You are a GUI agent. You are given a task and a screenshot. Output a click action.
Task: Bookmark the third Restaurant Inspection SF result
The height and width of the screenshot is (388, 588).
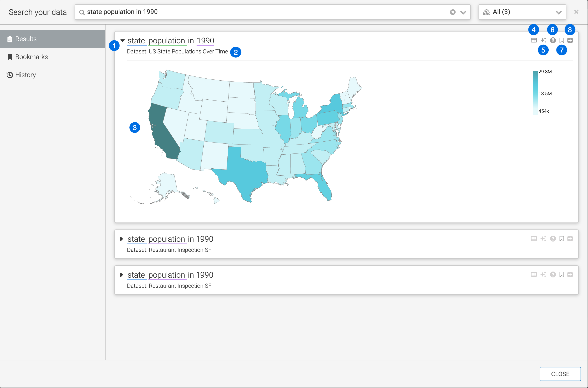(x=562, y=274)
